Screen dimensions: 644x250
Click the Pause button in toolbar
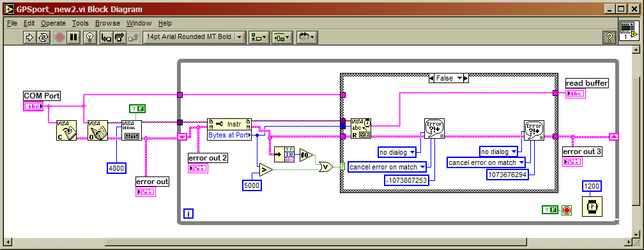pyautogui.click(x=73, y=38)
